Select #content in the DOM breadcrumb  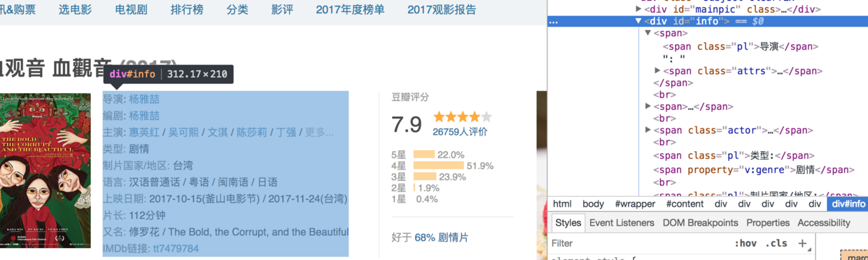coord(685,204)
